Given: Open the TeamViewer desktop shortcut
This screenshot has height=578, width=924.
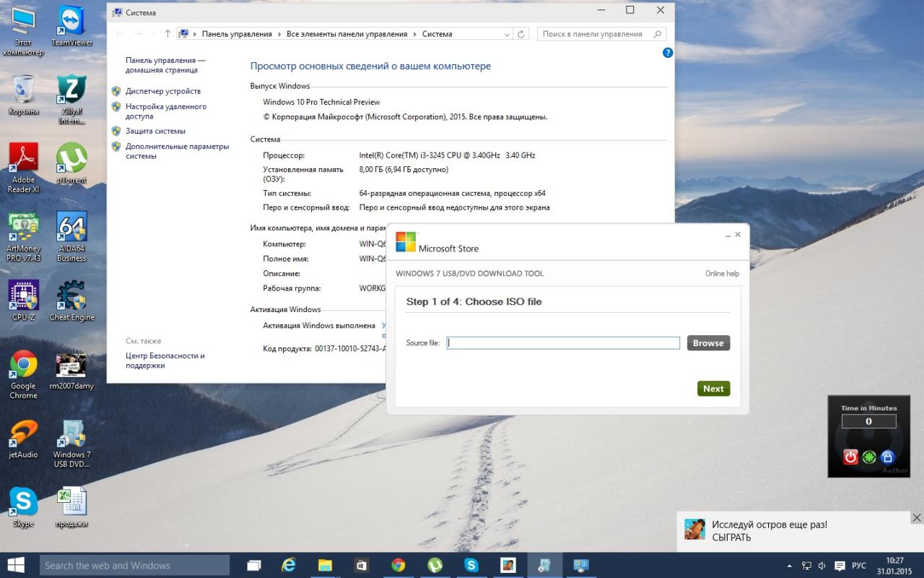Looking at the screenshot, I should coord(72,26).
